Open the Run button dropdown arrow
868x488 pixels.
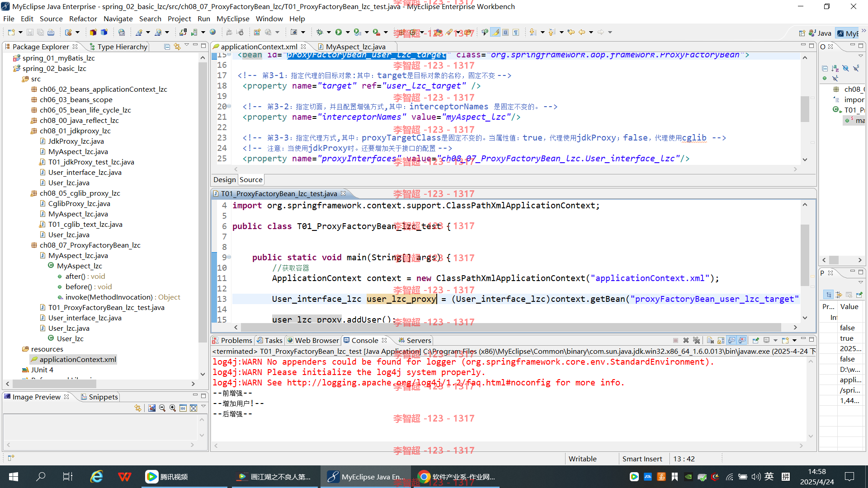(347, 32)
